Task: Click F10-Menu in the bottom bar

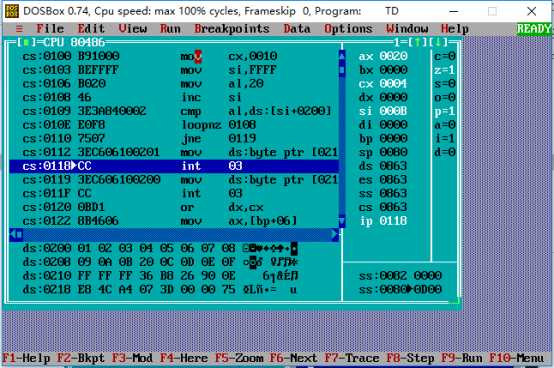Action: tap(517, 358)
